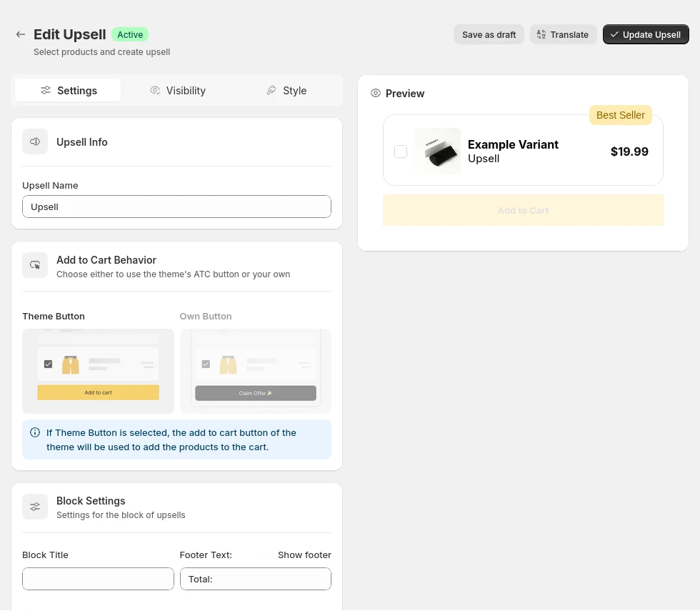Click the Update Upsell button label

651,34
